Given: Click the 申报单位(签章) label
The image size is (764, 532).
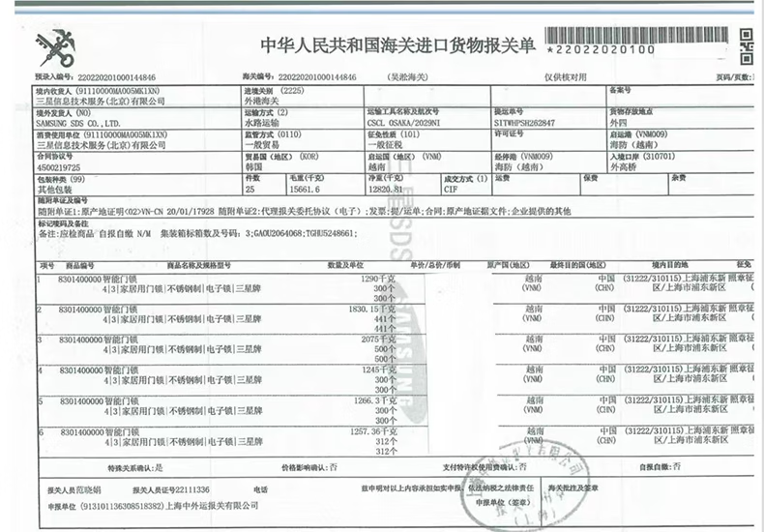Looking at the screenshot, I should click(x=503, y=503).
